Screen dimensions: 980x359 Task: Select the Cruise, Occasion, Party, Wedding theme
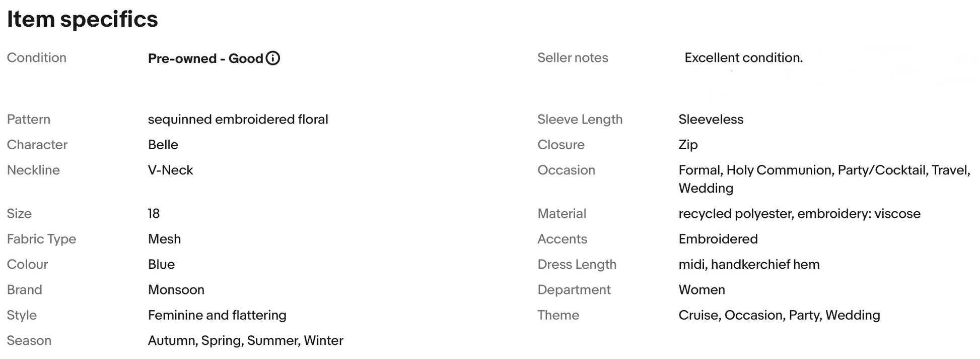(780, 315)
